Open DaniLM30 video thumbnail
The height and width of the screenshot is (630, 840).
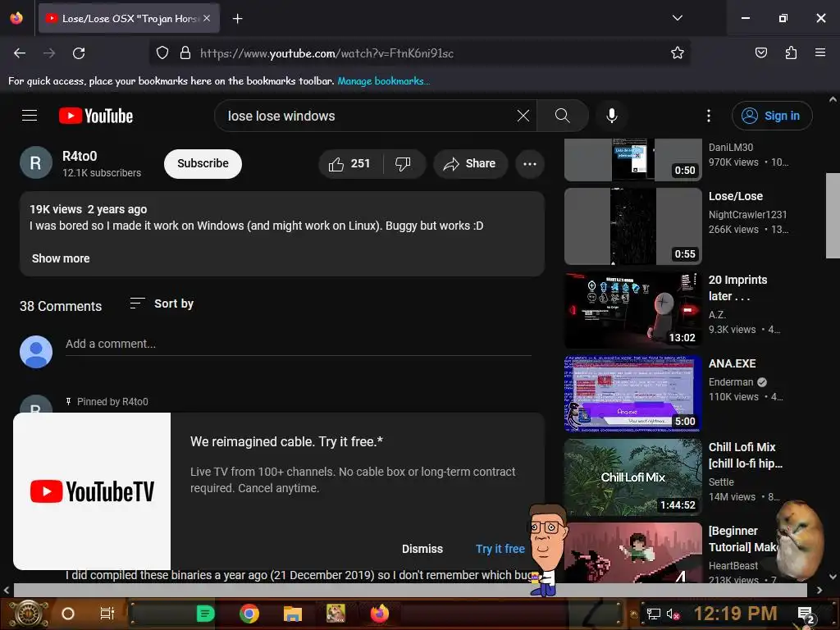click(633, 160)
